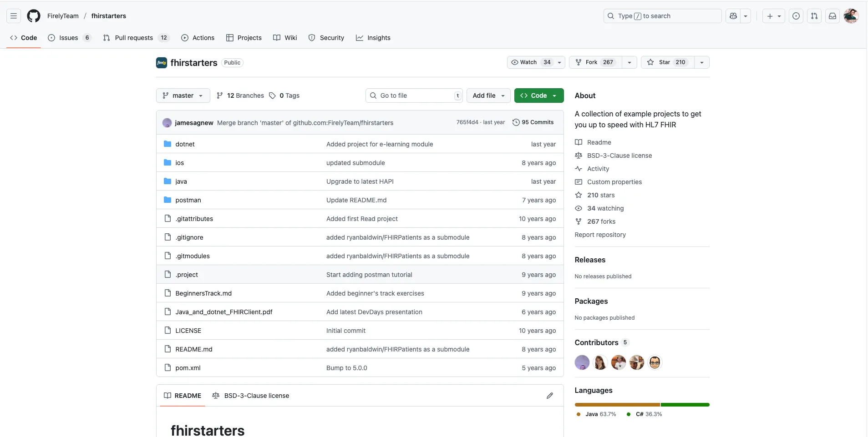Click the Java segment of language bar
The height and width of the screenshot is (437, 868).
(617, 405)
